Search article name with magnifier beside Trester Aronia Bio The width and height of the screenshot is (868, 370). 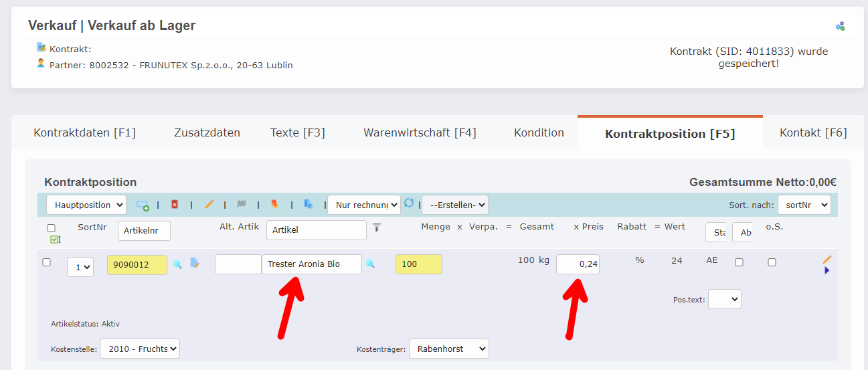point(370,264)
